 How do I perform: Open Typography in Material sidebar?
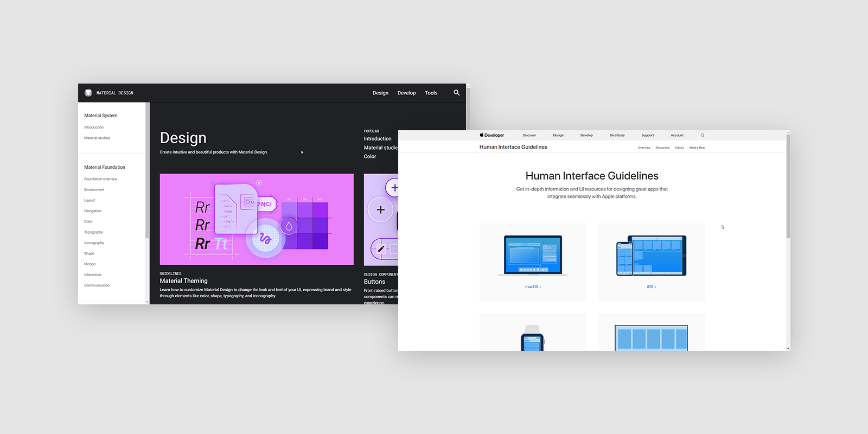pyautogui.click(x=93, y=232)
